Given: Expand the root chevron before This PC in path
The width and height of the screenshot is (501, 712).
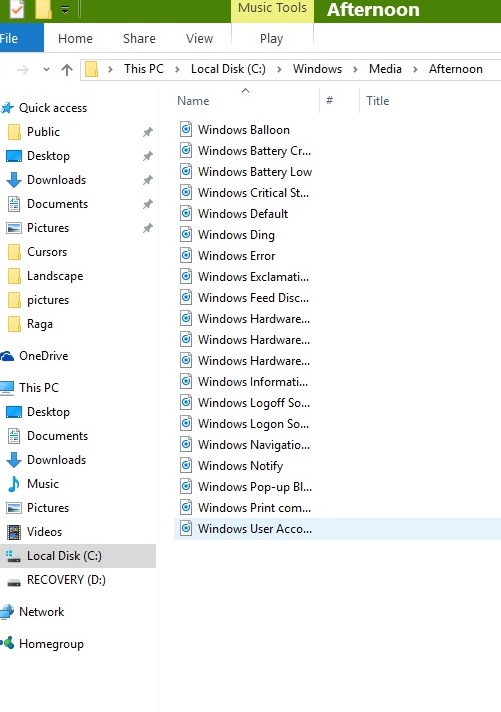Looking at the screenshot, I should pos(110,69).
